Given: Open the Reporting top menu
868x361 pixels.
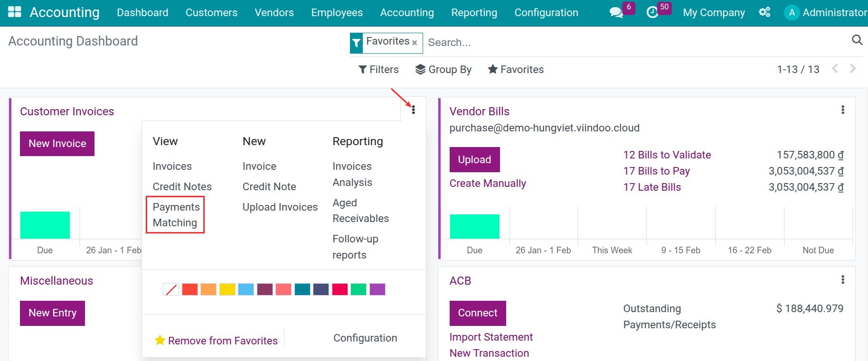Looking at the screenshot, I should tap(474, 13).
